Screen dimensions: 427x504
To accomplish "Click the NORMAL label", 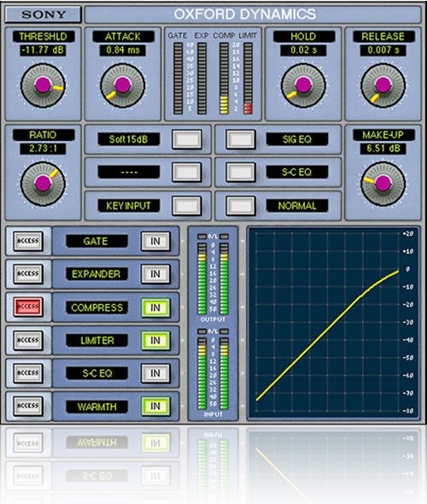I will (x=297, y=206).
